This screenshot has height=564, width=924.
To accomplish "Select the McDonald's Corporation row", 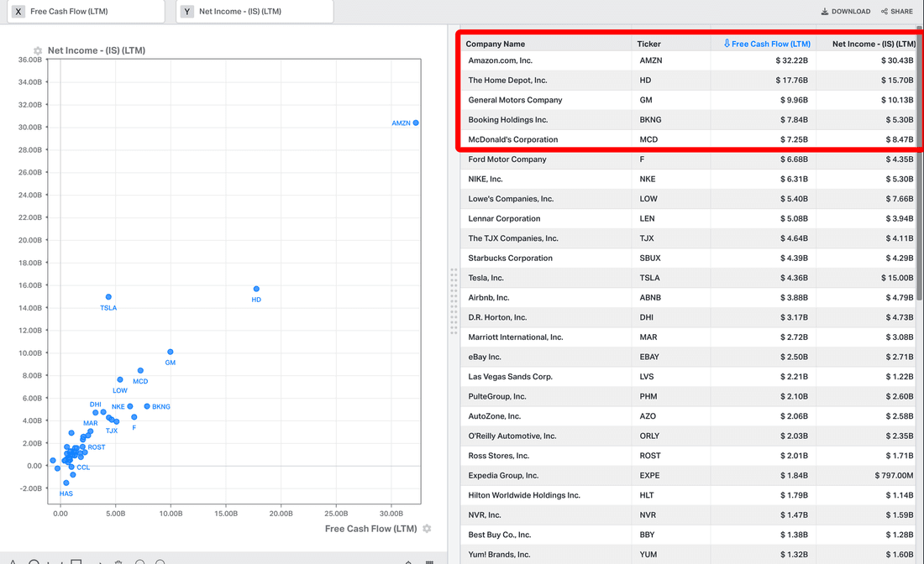I will (x=688, y=139).
